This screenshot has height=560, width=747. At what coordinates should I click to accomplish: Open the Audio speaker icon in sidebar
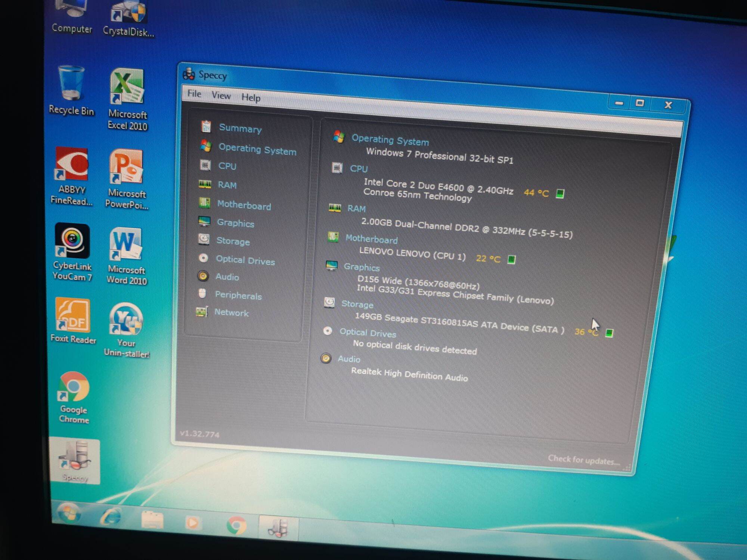(203, 276)
